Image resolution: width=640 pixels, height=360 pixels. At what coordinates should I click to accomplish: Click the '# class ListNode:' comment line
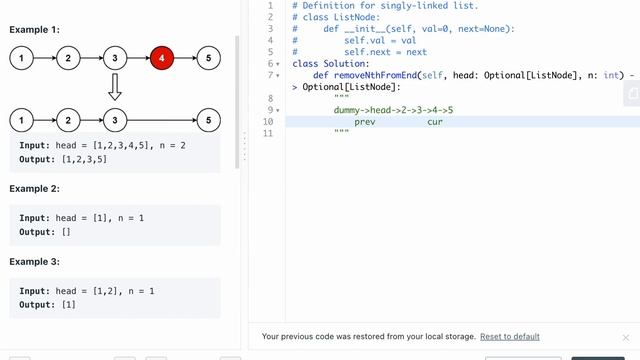pyautogui.click(x=336, y=17)
